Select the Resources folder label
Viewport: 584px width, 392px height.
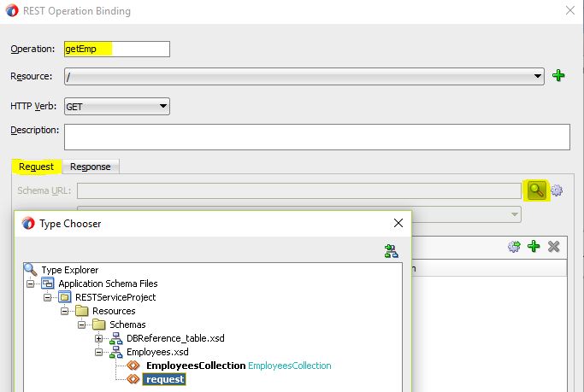click(114, 311)
